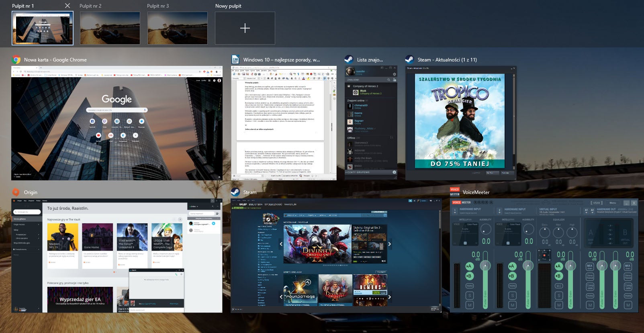Click the green phone call icon in the Origin chat
This screenshot has width=644, height=333.
[176, 274]
